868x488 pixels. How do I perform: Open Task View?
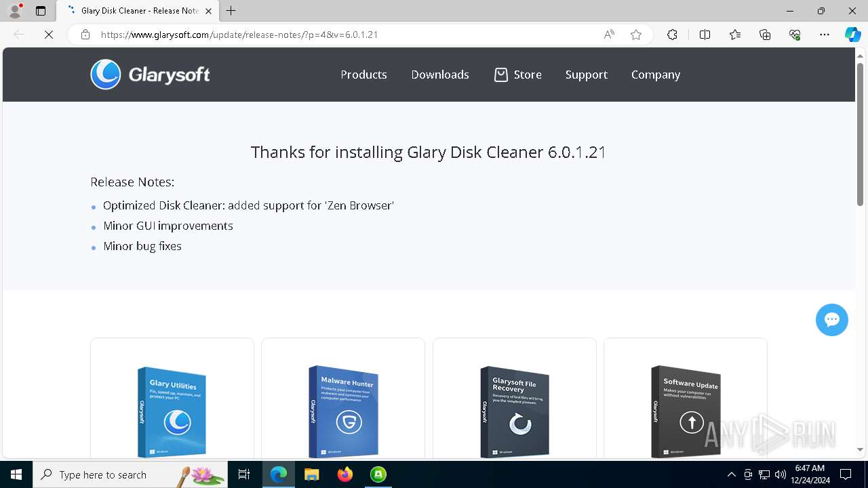pyautogui.click(x=244, y=474)
